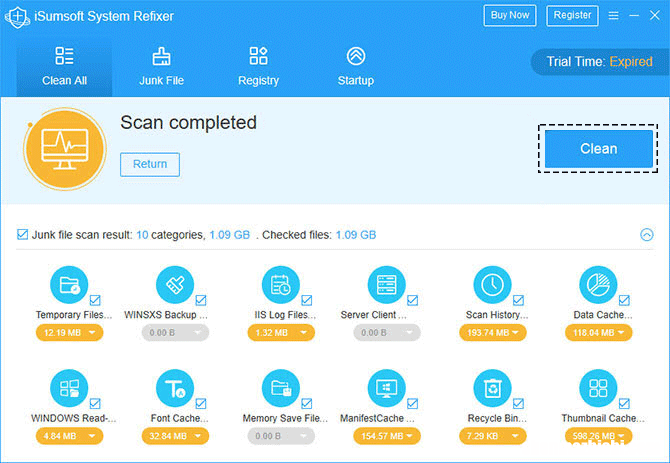The image size is (670, 463).
Task: Switch to the Junk File tab
Action: tap(162, 67)
